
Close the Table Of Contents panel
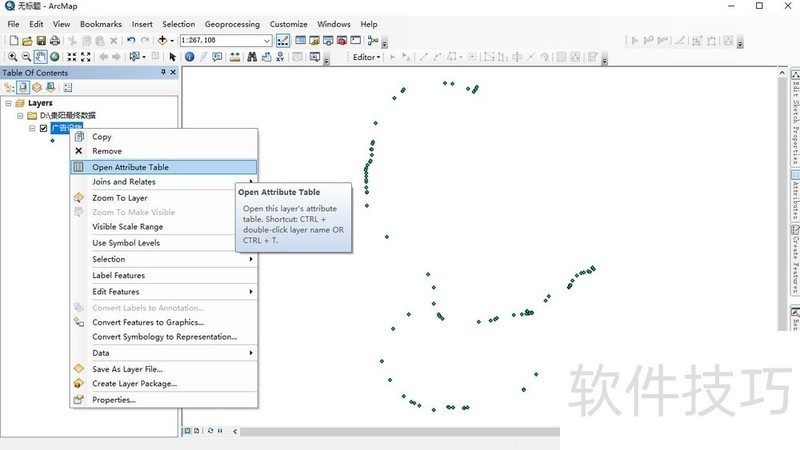(x=173, y=72)
